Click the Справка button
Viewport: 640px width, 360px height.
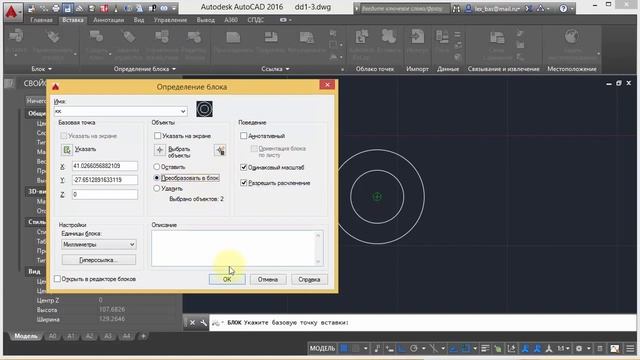[309, 279]
